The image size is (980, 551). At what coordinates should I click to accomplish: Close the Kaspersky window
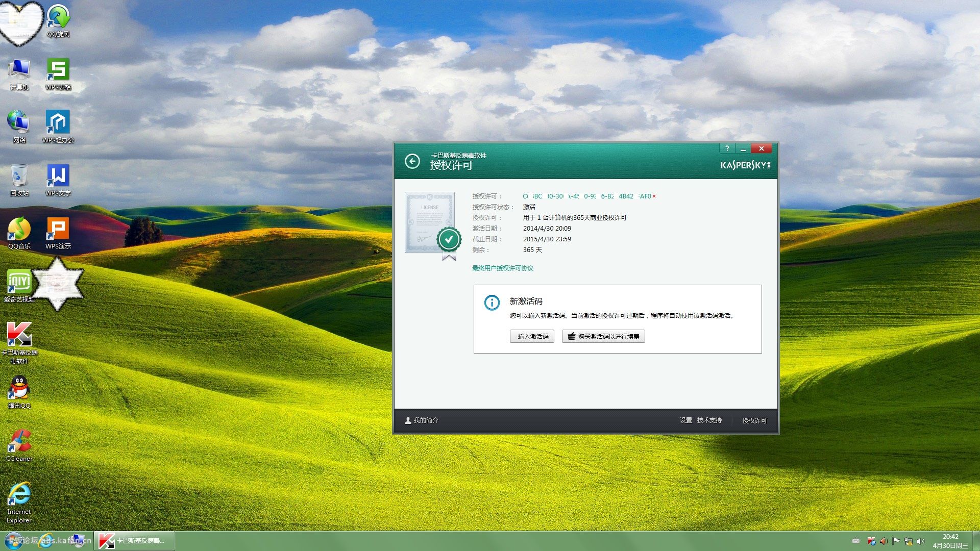(x=761, y=148)
